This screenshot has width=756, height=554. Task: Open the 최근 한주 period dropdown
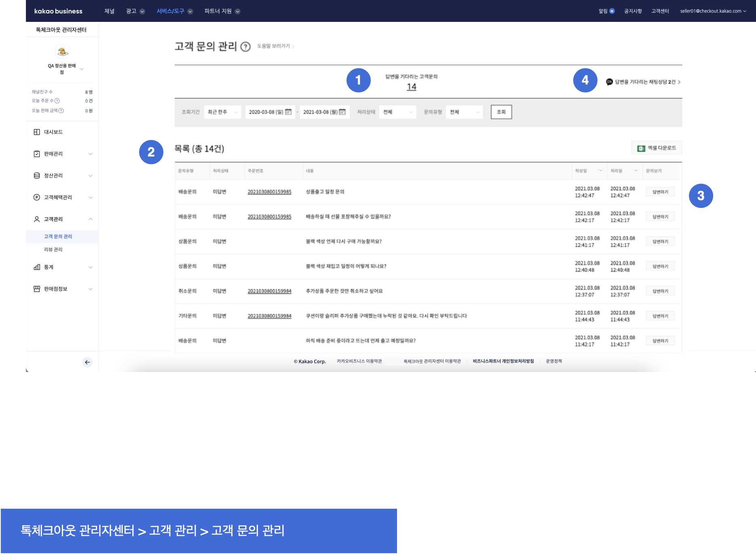pyautogui.click(x=222, y=112)
